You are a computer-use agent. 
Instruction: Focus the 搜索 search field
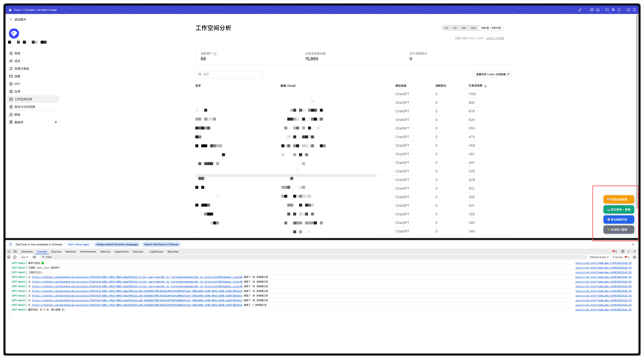pyautogui.click(x=229, y=74)
